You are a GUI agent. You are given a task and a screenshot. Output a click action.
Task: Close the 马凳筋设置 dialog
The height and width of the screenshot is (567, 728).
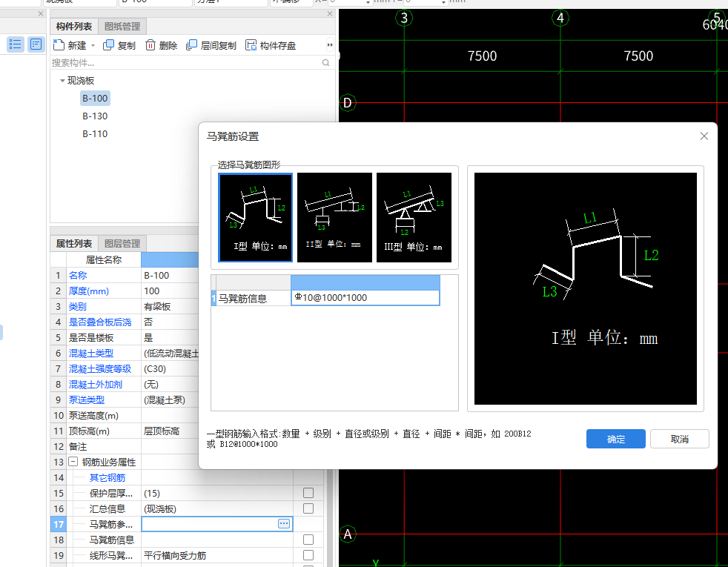click(704, 136)
